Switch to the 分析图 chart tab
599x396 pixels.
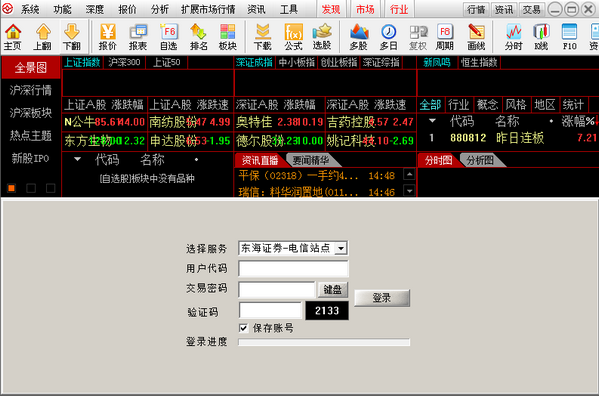[480, 160]
